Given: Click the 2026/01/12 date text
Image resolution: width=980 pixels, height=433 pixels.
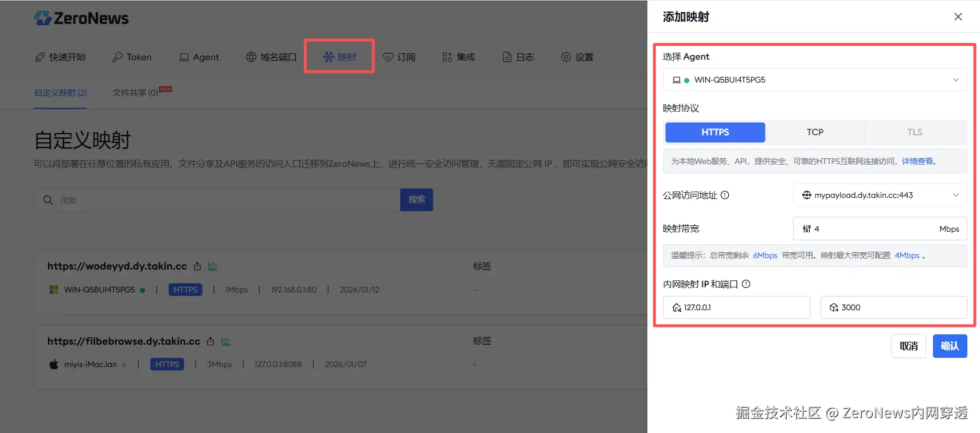Looking at the screenshot, I should tap(360, 290).
